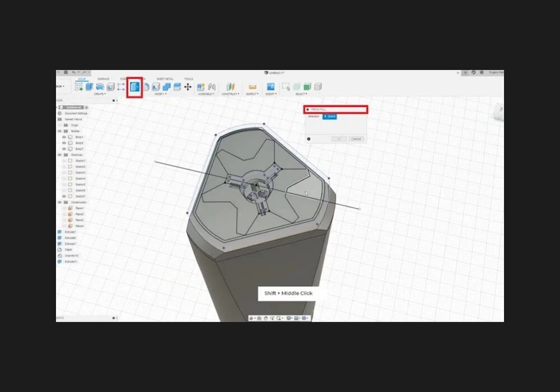Viewport: 560px width, 392px height.
Task: Hide Body7 with its eye icon
Action: click(x=64, y=149)
